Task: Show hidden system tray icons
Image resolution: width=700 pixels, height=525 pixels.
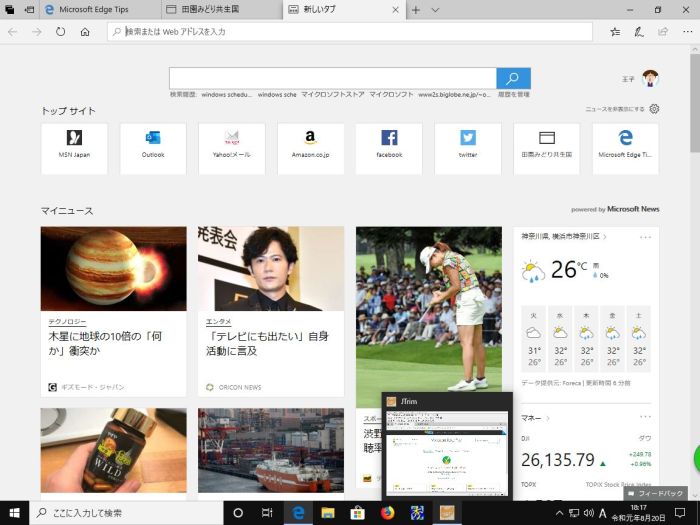Action: coord(557,513)
